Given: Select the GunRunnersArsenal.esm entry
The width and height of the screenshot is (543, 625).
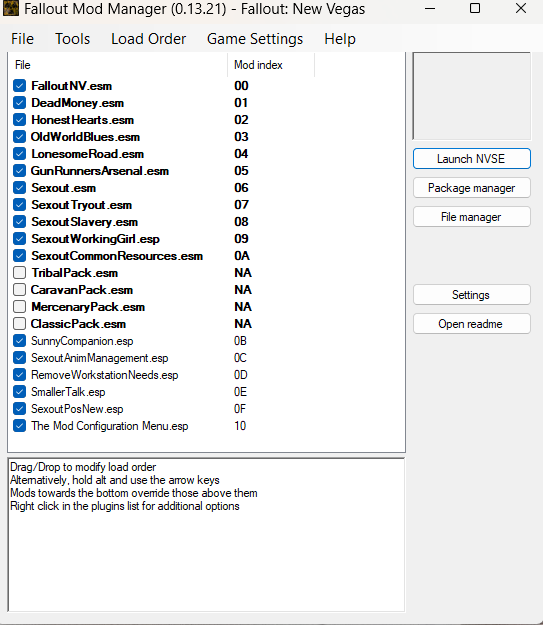Looking at the screenshot, I should click(x=100, y=171).
